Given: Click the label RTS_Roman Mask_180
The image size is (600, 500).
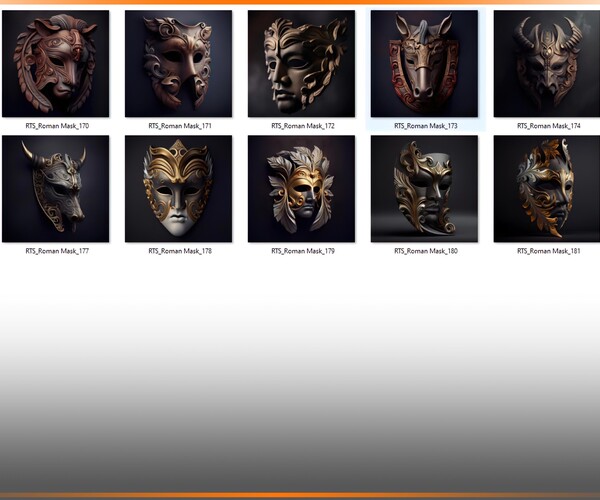Looking at the screenshot, I should (426, 251).
